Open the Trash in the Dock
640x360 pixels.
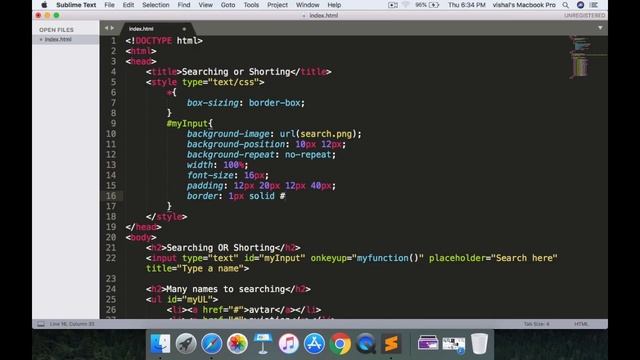point(479,343)
